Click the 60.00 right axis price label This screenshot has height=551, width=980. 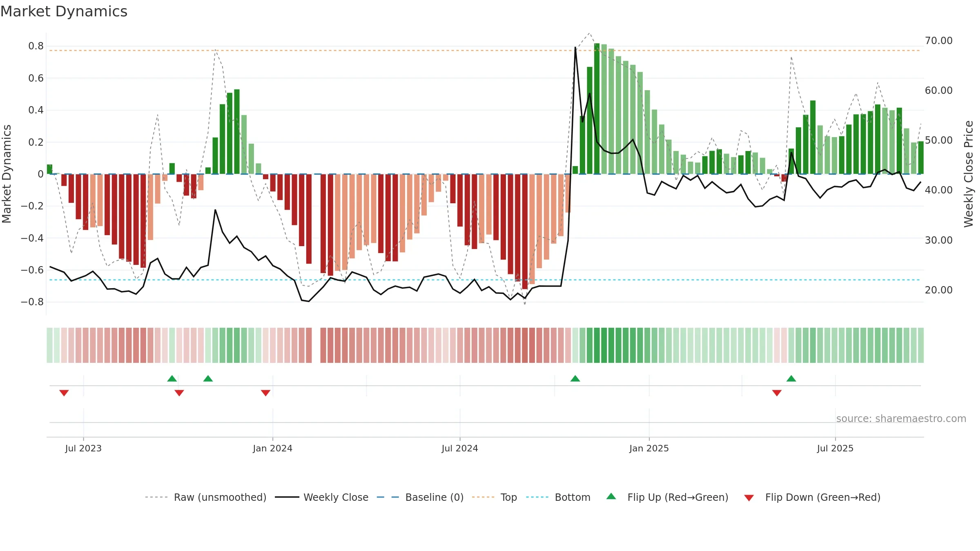point(939,91)
